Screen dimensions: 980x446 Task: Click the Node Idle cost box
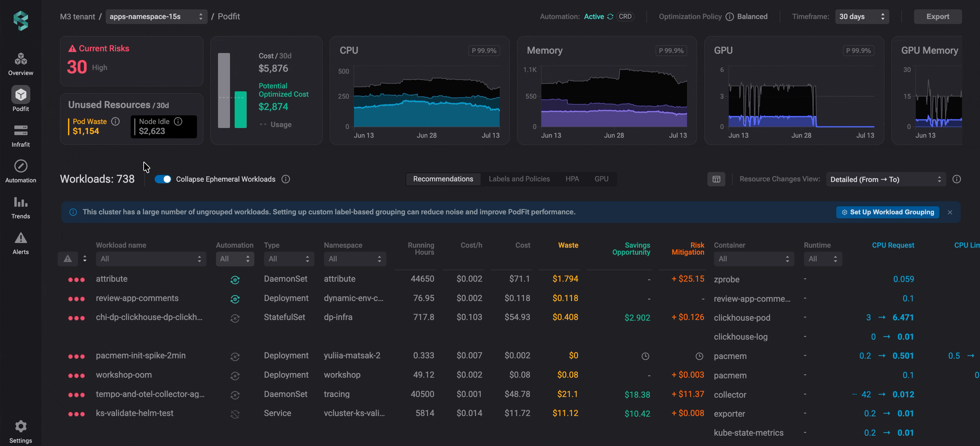[x=164, y=127]
